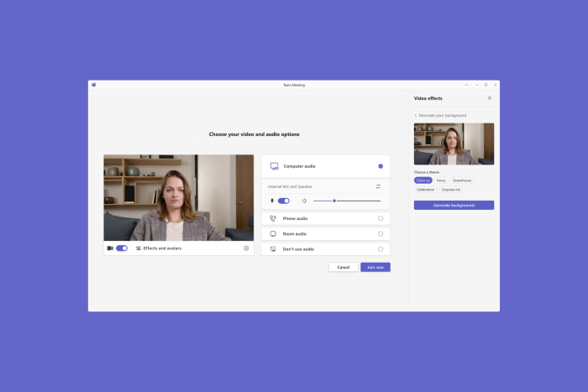Click the Video effects heading
This screenshot has width=588, height=392.
click(428, 98)
